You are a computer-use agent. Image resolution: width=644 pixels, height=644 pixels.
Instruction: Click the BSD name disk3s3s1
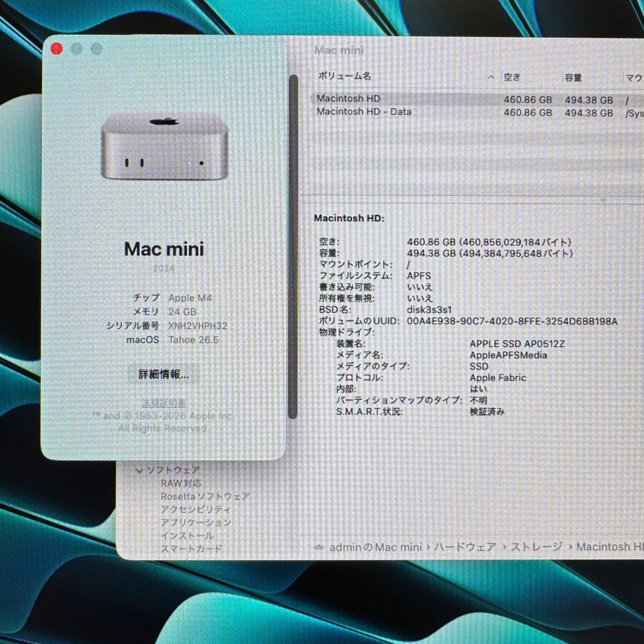coord(429,309)
